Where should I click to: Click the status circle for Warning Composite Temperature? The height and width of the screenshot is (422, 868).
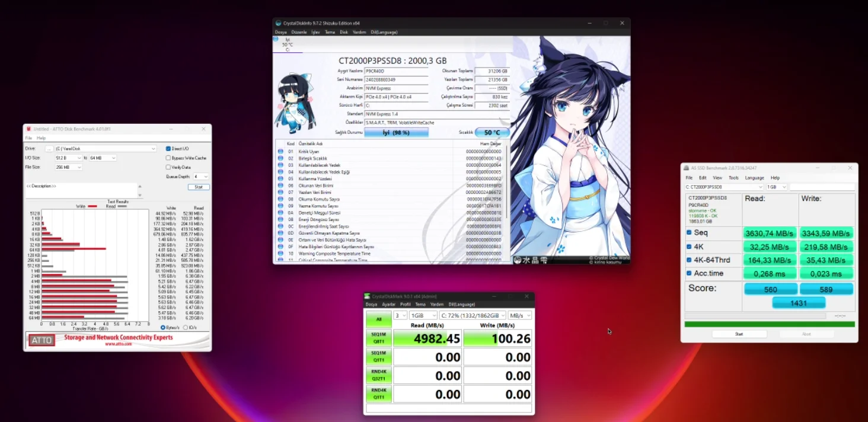(280, 254)
